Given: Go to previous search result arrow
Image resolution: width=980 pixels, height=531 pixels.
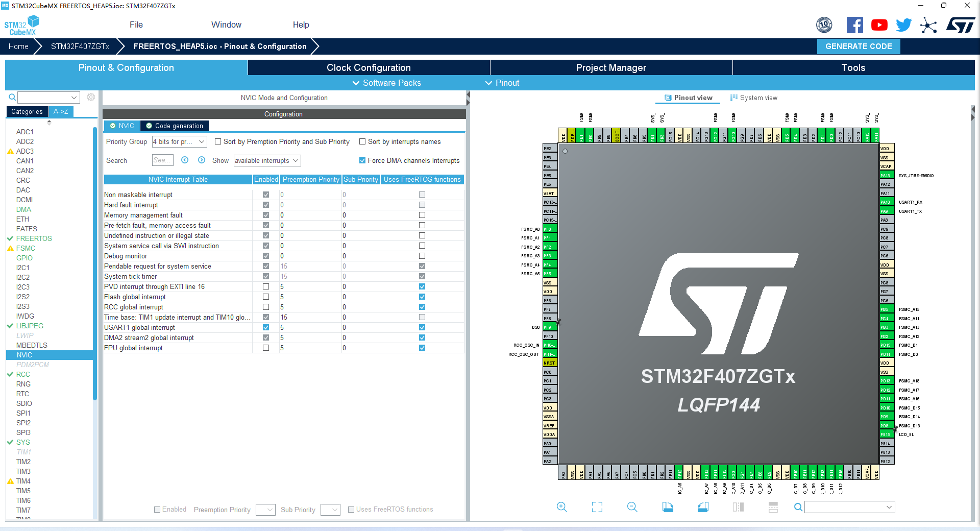Looking at the screenshot, I should [x=185, y=160].
